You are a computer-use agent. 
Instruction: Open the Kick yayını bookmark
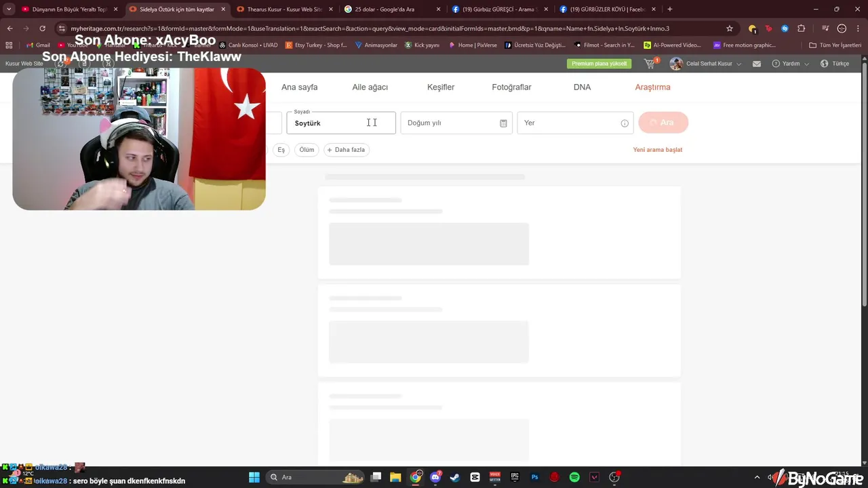click(422, 45)
